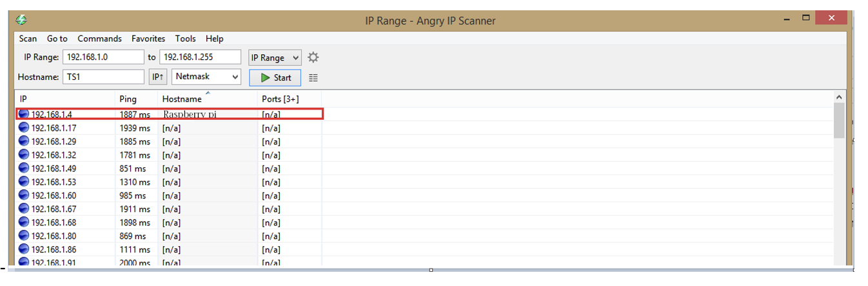Click the 869 ms ping value

(133, 236)
